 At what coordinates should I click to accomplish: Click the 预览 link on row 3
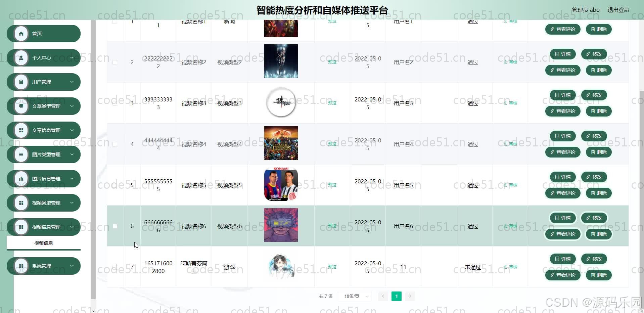[331, 103]
